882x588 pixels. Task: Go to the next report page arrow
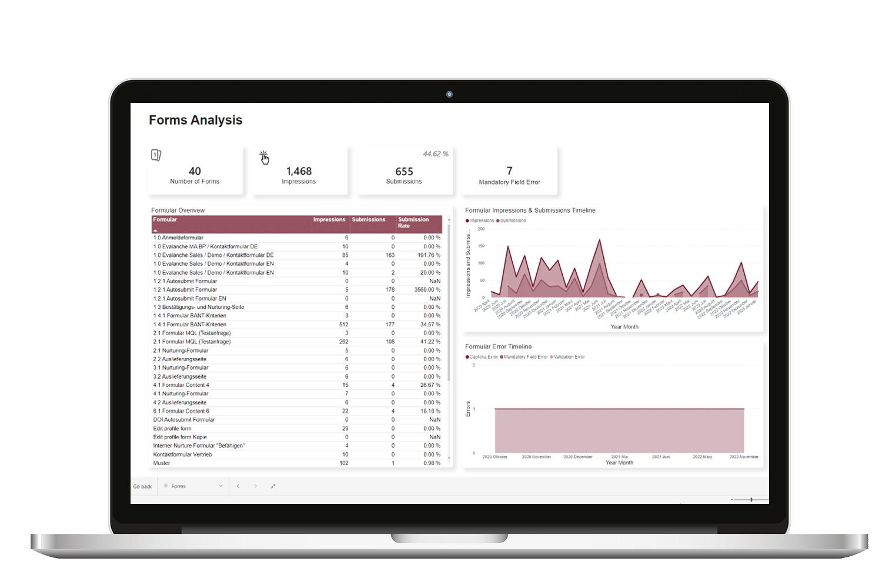click(255, 486)
